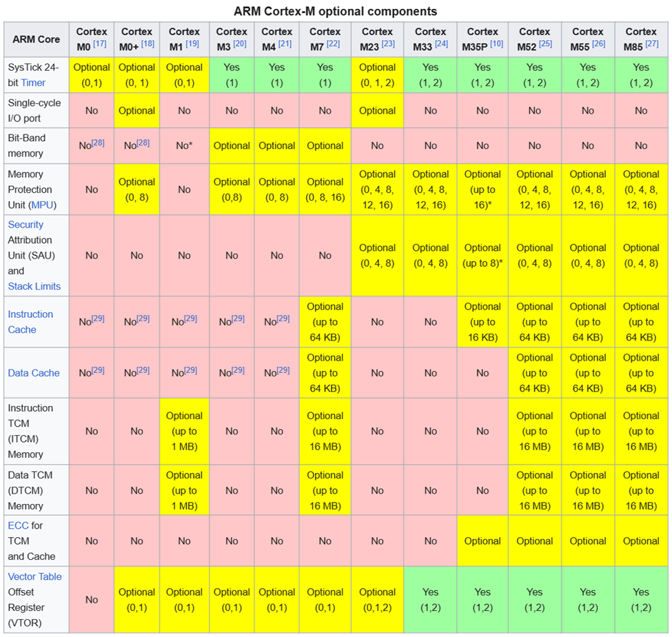Click footnote [19] by Cortex M1
Viewport: 672px width, 637px height.
(192, 45)
